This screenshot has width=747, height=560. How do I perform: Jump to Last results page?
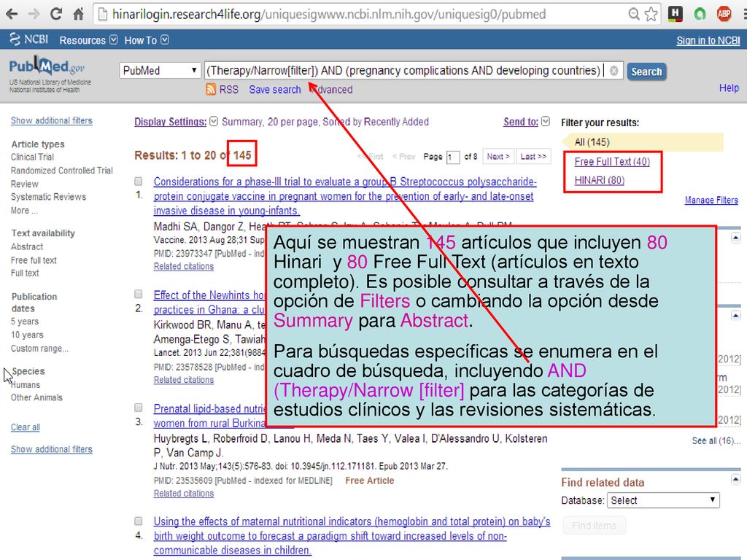point(533,156)
